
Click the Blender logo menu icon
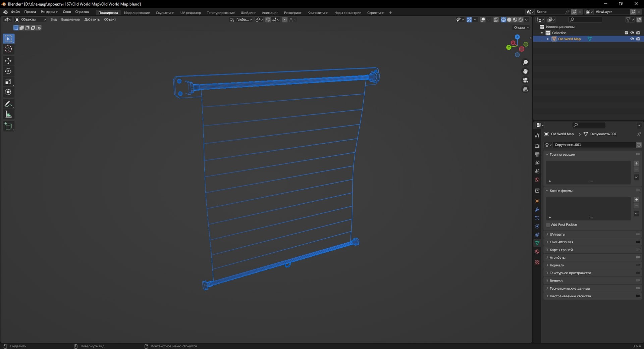[5, 12]
